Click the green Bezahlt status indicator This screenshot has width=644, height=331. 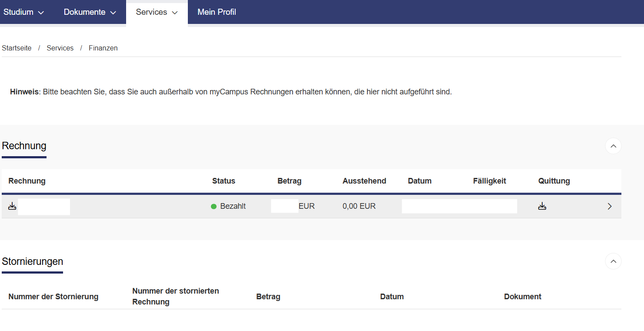(x=214, y=207)
